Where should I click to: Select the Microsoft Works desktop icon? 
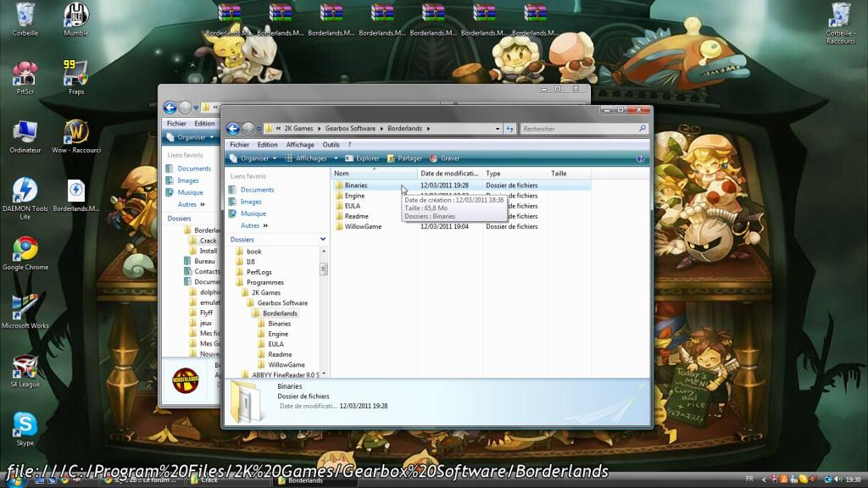tap(25, 312)
